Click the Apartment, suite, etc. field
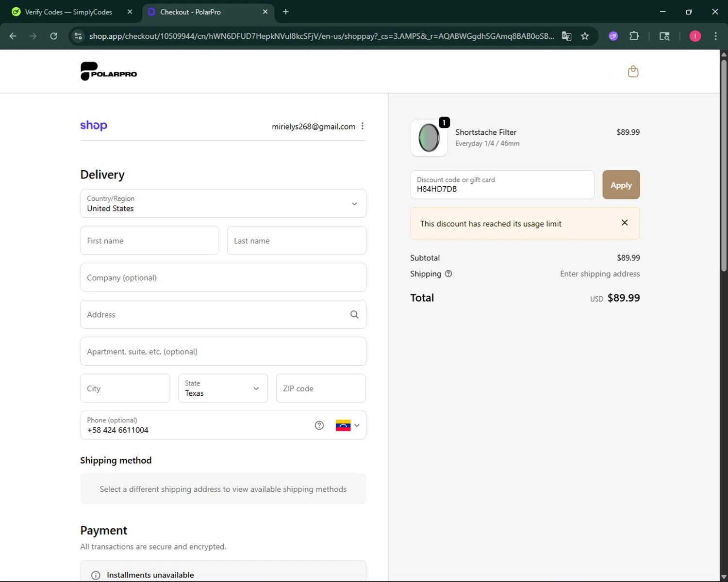 223,351
